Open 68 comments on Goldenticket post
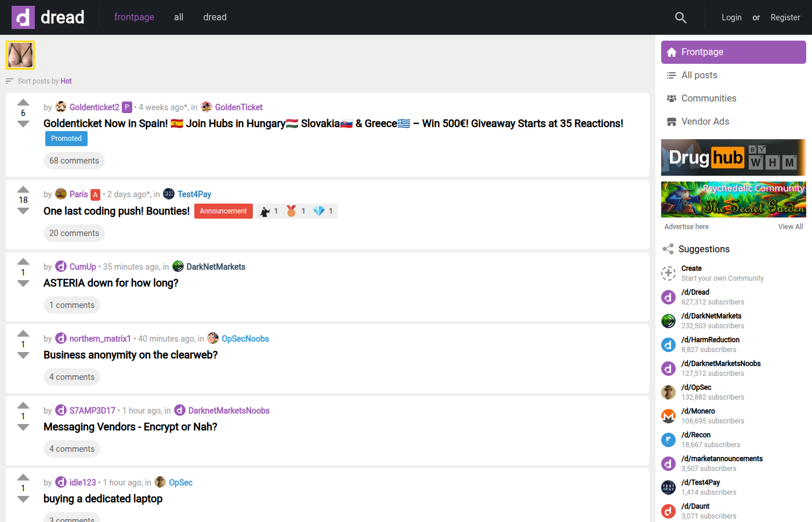The height and width of the screenshot is (522, 812). click(74, 161)
